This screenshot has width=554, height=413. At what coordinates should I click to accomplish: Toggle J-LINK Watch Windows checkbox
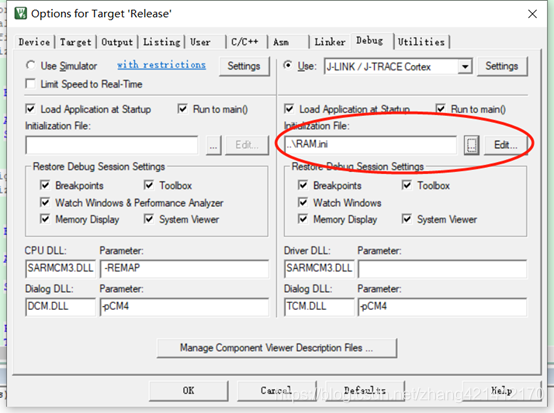(x=303, y=202)
